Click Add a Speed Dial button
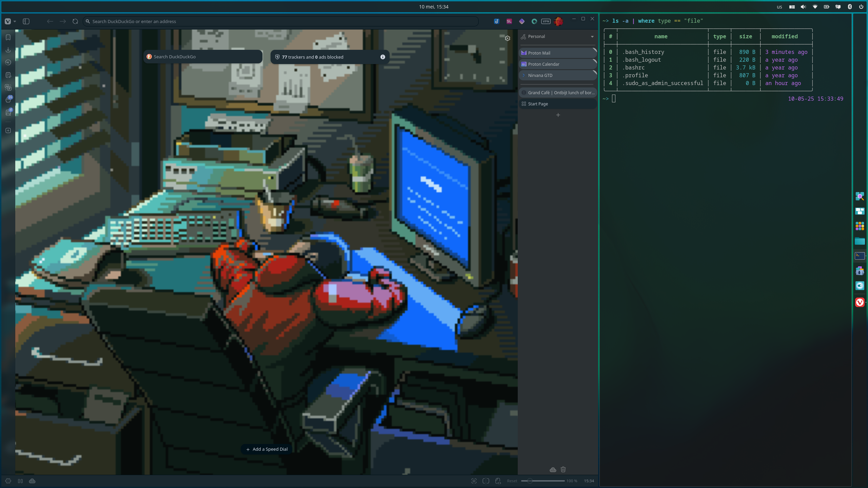Image resolution: width=868 pixels, height=488 pixels. click(267, 449)
